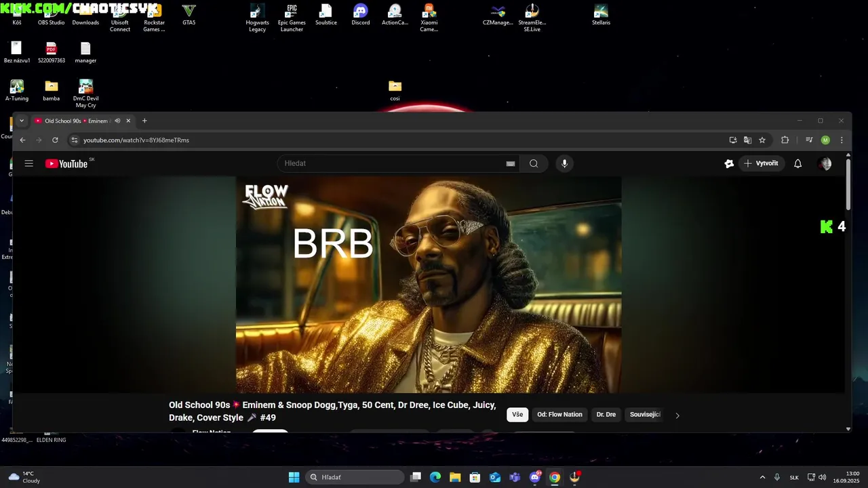Open the Hogwarts Legacy desktop shortcut
The height and width of the screenshot is (488, 868).
257,18
